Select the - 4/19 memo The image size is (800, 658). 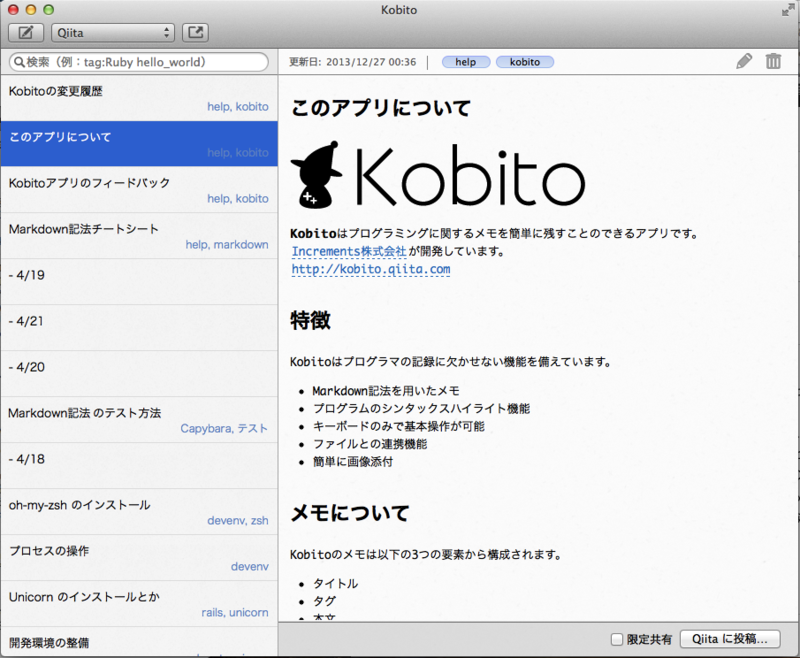tap(139, 282)
